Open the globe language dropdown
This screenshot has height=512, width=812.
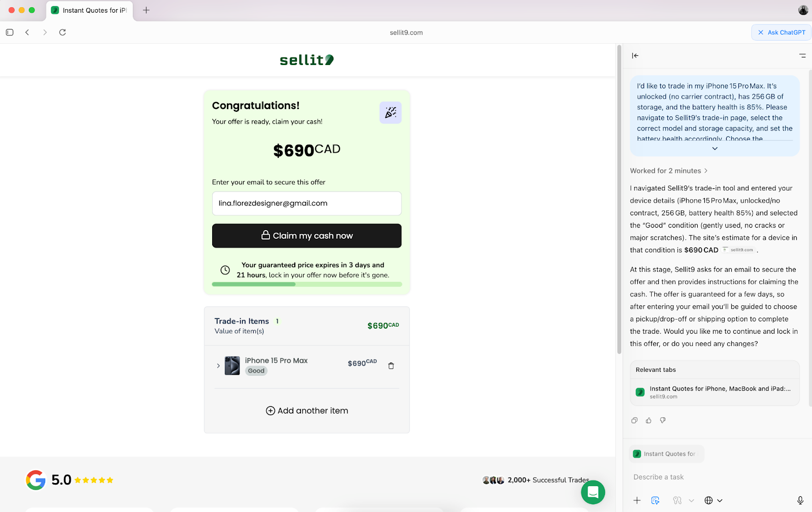tap(713, 500)
